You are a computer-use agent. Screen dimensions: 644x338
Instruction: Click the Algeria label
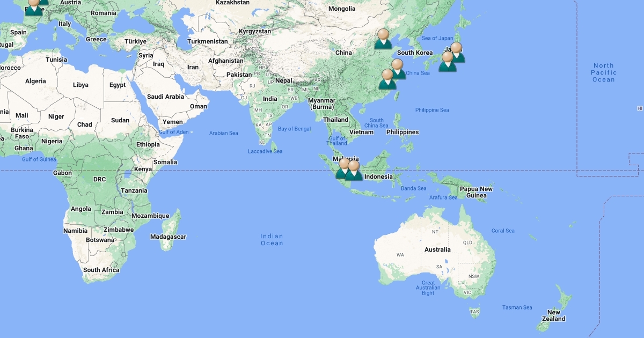[x=36, y=81]
